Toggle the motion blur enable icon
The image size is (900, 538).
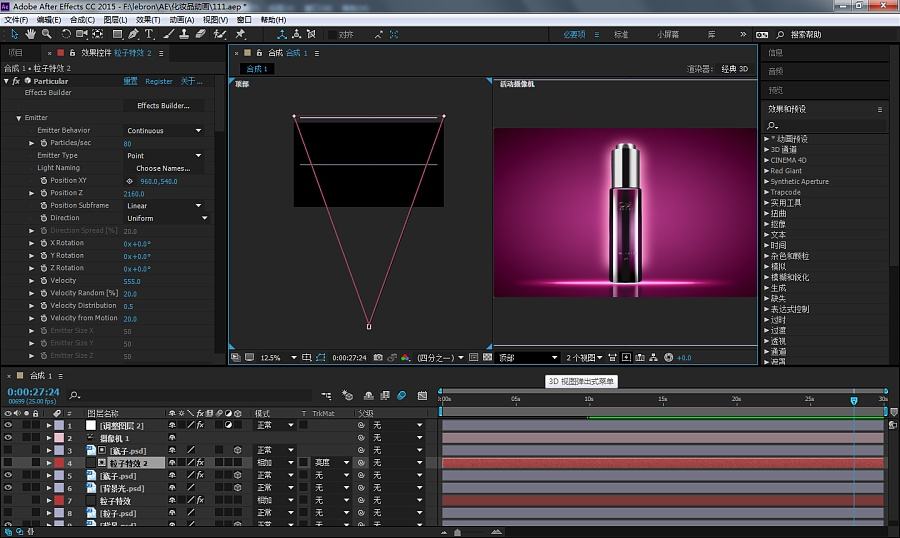(x=402, y=396)
